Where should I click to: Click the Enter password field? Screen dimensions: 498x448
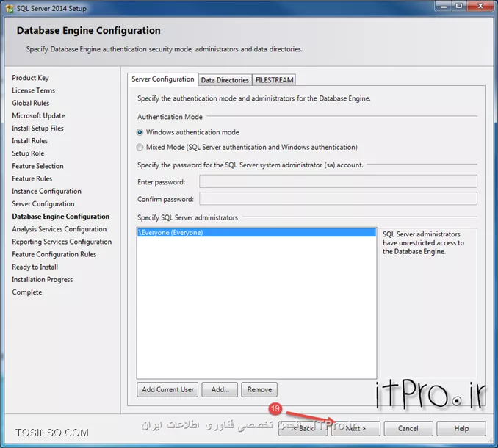tap(338, 181)
